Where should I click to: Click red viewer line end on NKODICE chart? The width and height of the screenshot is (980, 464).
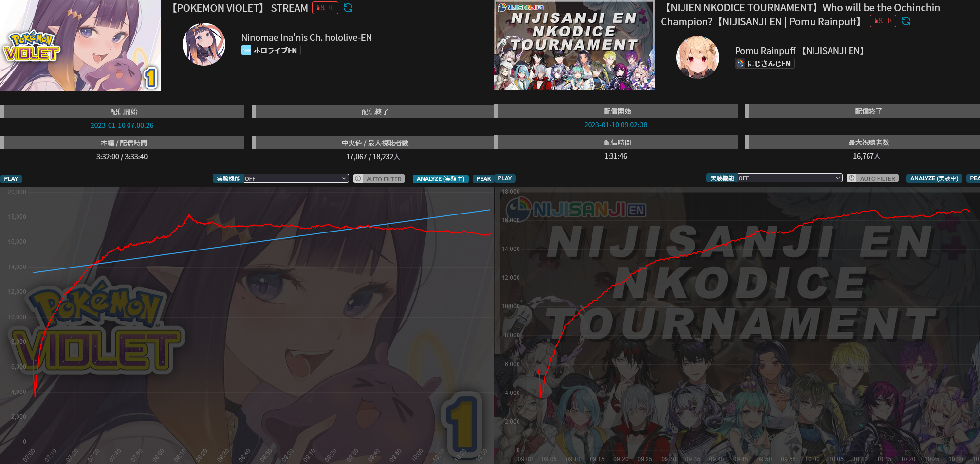tap(969, 211)
